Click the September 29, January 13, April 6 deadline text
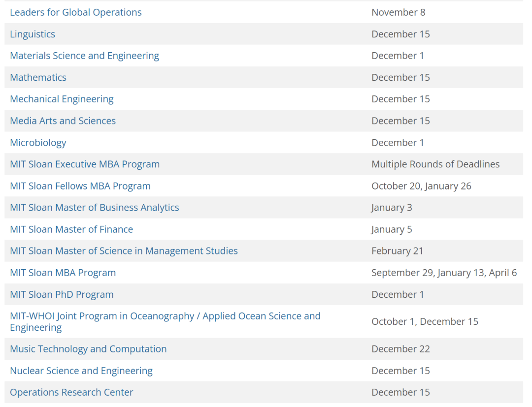 tap(444, 273)
